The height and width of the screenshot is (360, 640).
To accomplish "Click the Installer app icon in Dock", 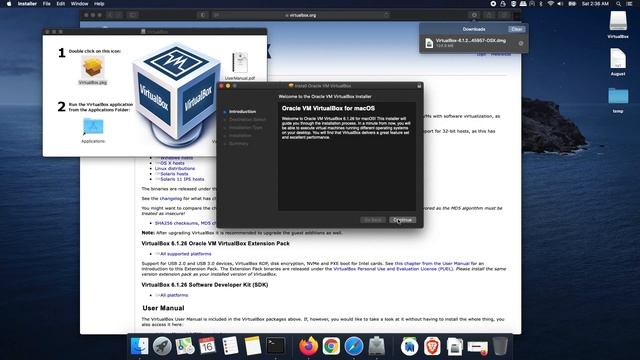I will 376,346.
